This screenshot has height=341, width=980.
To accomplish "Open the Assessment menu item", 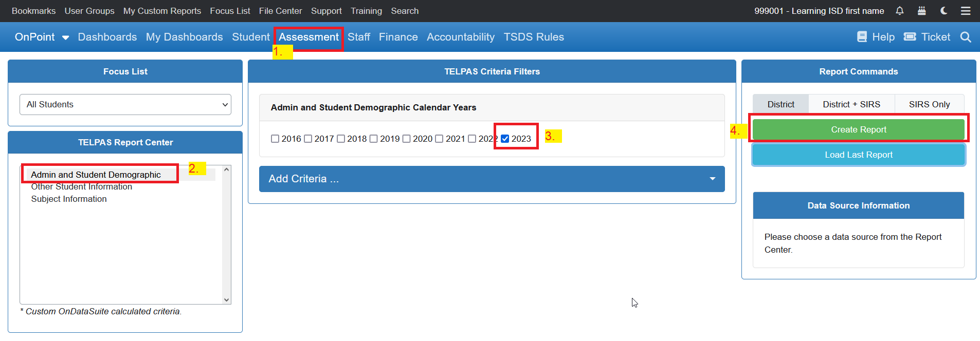I will coord(308,36).
